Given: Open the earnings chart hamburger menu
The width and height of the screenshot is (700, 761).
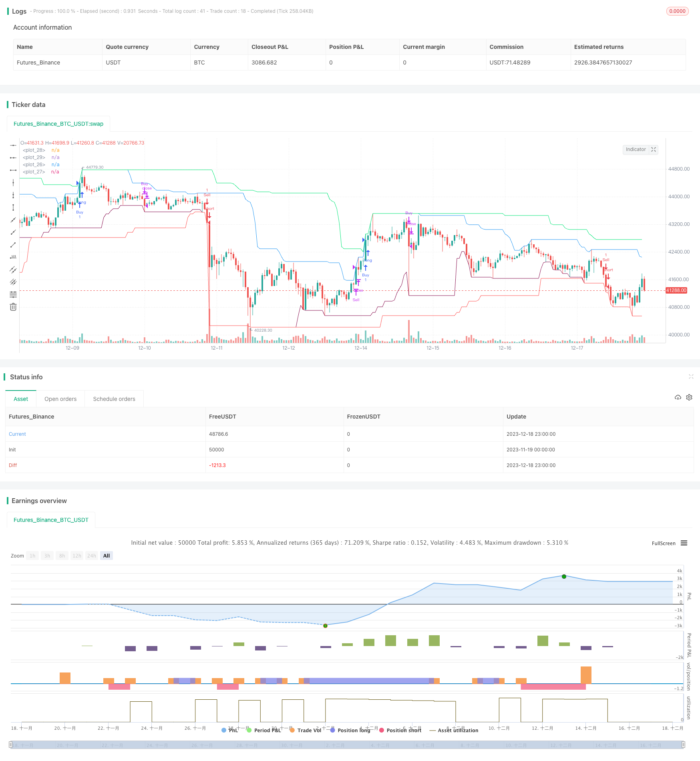Looking at the screenshot, I should (x=684, y=543).
